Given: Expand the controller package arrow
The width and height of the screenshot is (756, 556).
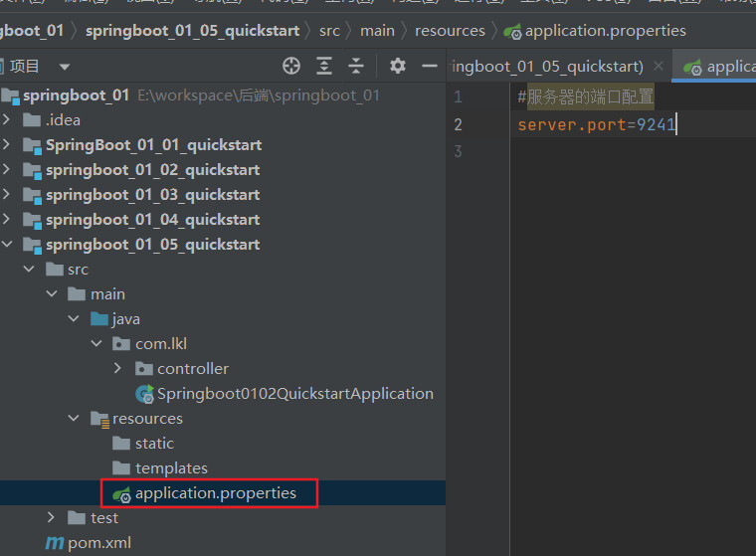Looking at the screenshot, I should 118,368.
